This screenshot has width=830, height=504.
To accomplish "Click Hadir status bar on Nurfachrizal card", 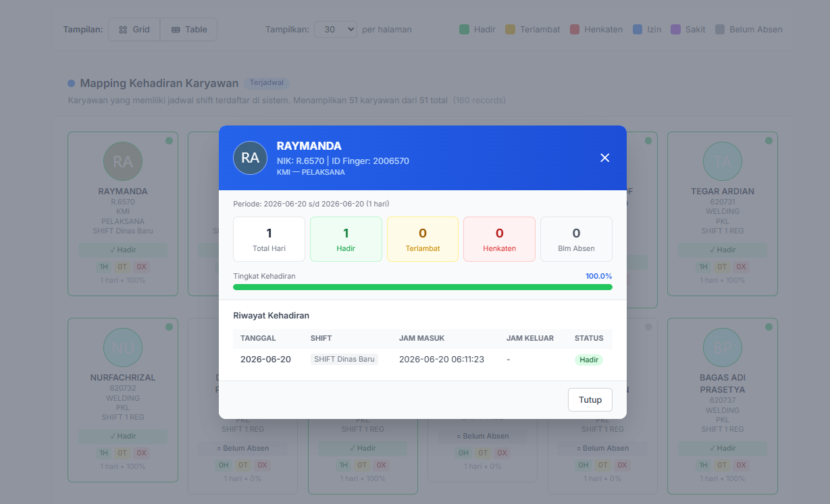I will click(123, 436).
